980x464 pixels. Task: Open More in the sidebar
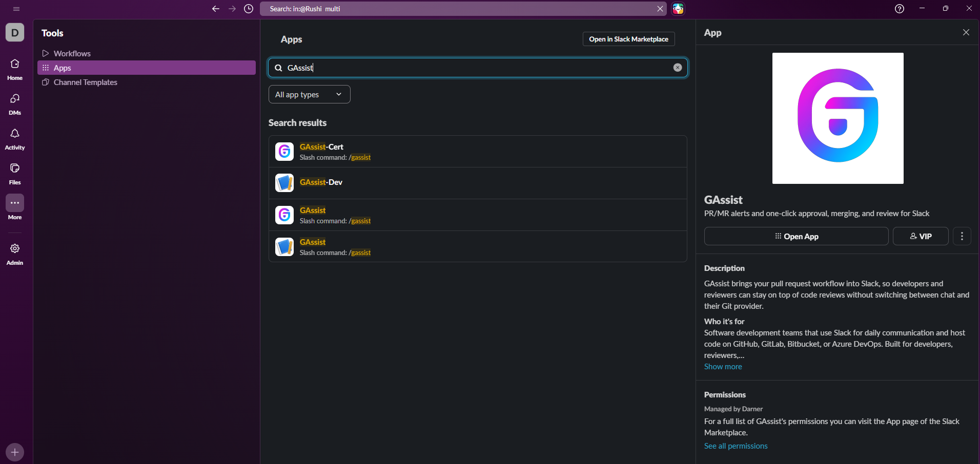(15, 207)
